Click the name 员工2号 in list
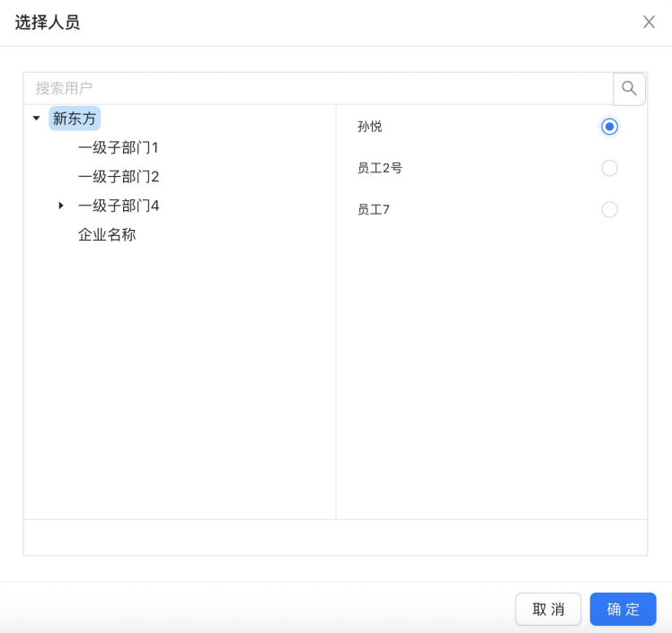 380,168
